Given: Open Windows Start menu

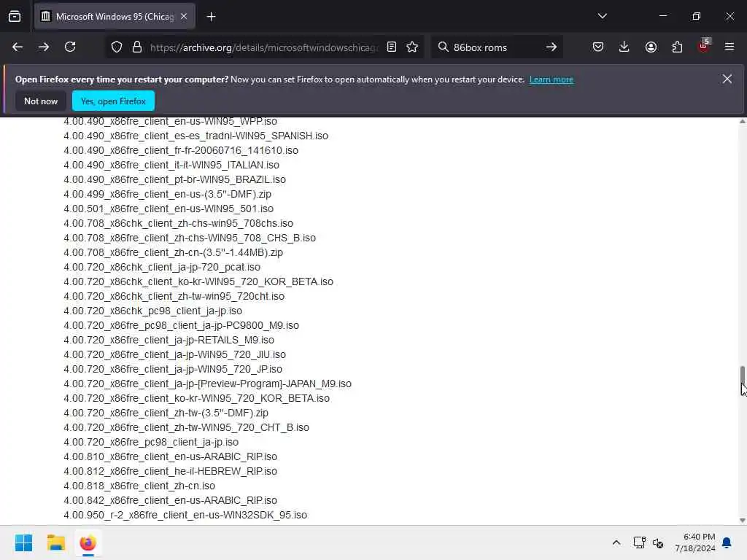Looking at the screenshot, I should [x=23, y=542].
